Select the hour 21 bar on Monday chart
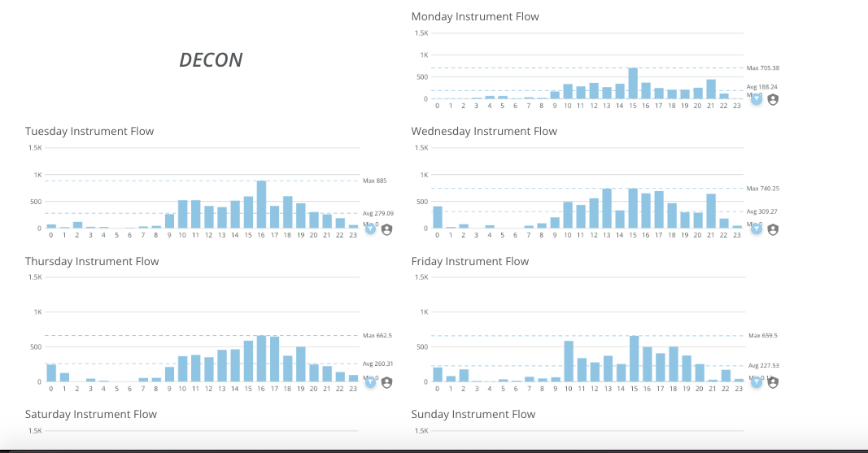This screenshot has width=868, height=453. (x=711, y=89)
